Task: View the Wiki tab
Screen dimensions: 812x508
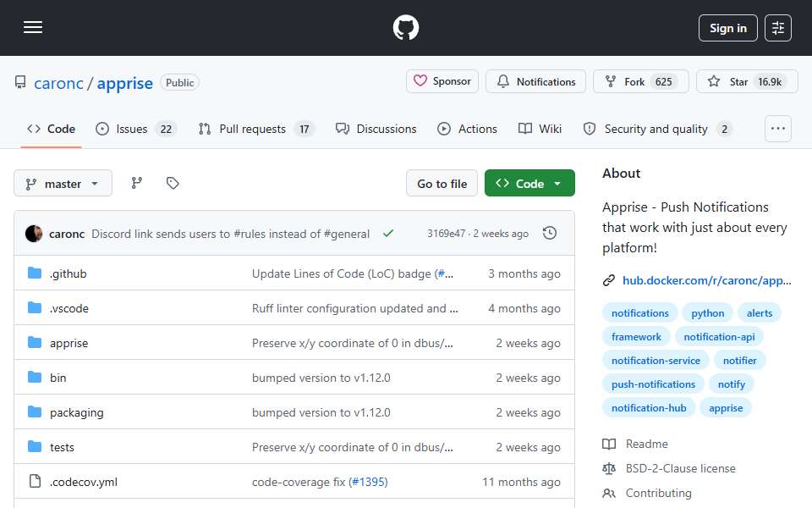Action: click(x=540, y=129)
